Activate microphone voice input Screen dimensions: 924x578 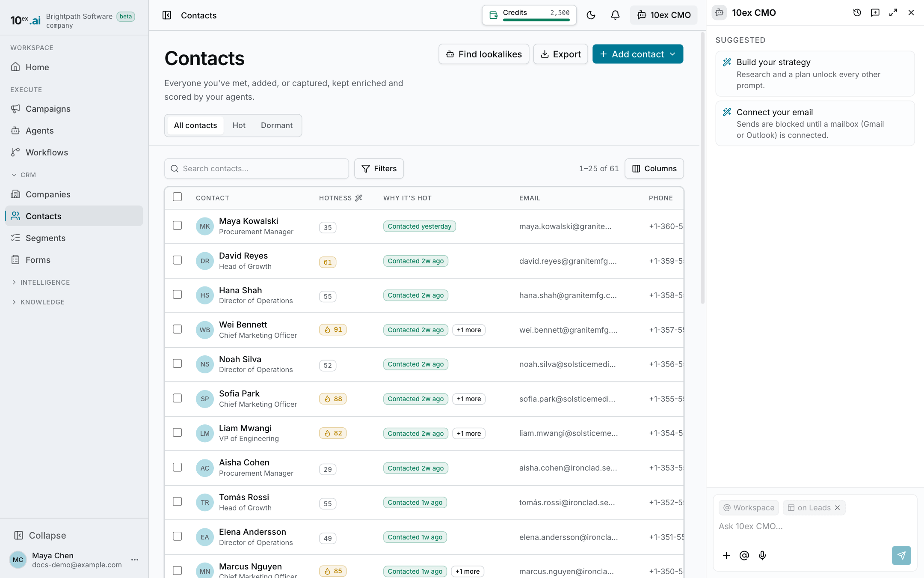(762, 555)
